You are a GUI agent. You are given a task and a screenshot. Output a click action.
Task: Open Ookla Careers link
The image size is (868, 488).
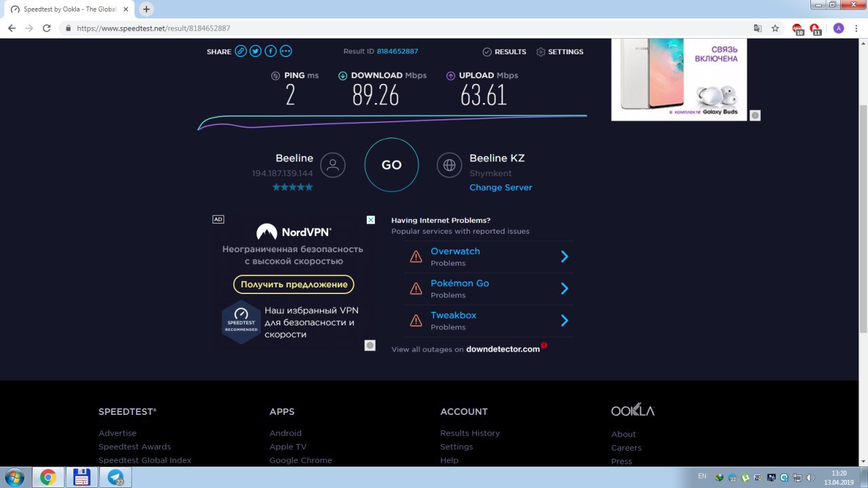[x=626, y=448]
